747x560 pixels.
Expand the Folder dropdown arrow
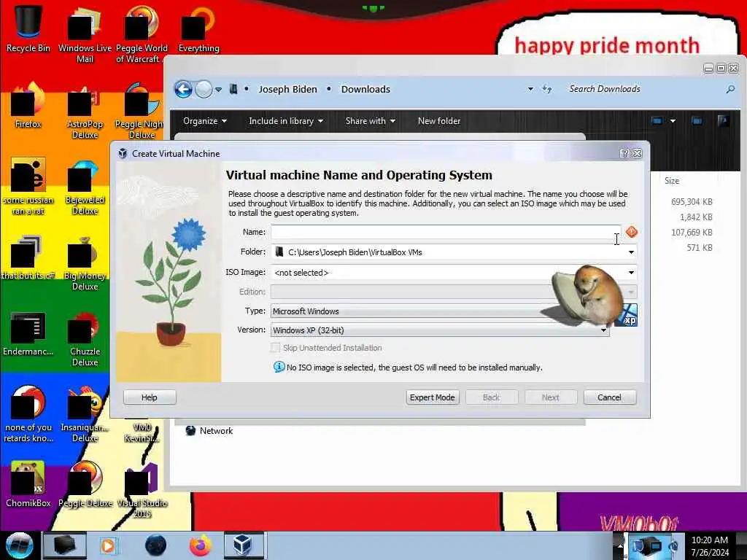[x=631, y=252]
